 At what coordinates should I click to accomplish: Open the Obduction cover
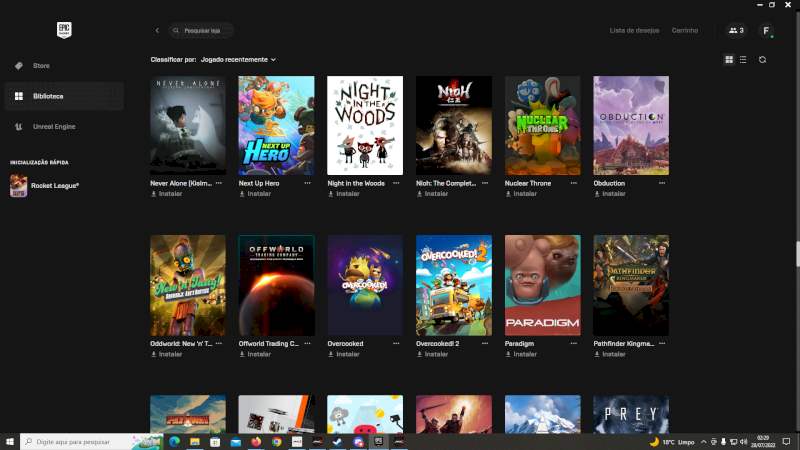(x=631, y=126)
